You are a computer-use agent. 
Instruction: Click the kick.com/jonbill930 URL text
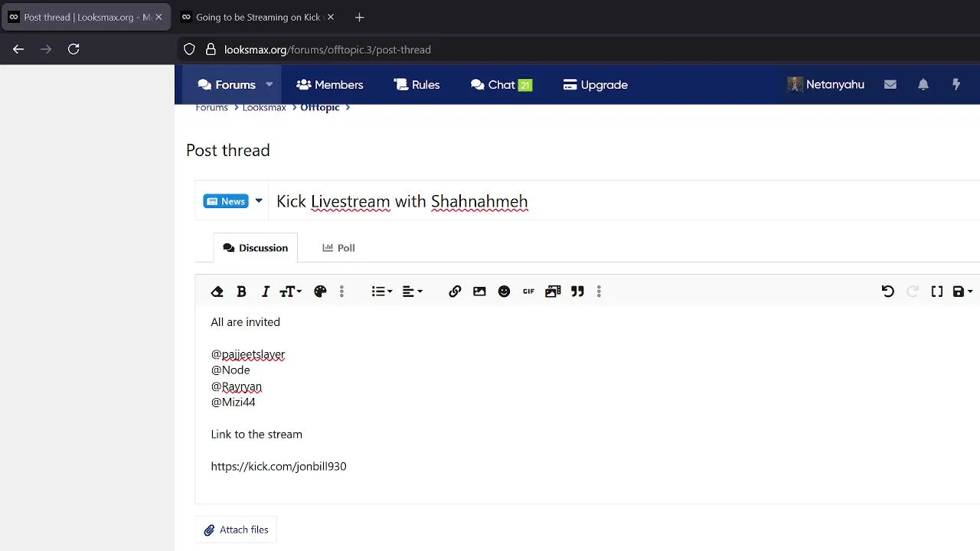point(279,466)
